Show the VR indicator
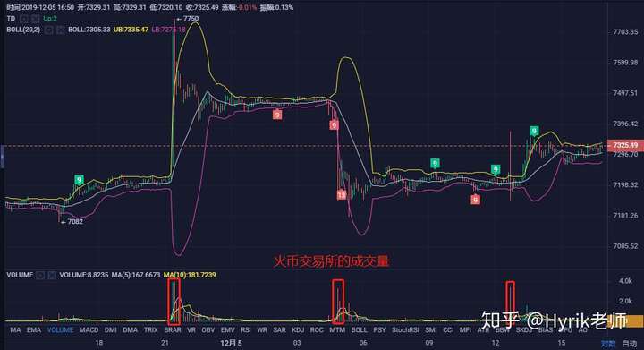The image size is (644, 350). tap(191, 330)
